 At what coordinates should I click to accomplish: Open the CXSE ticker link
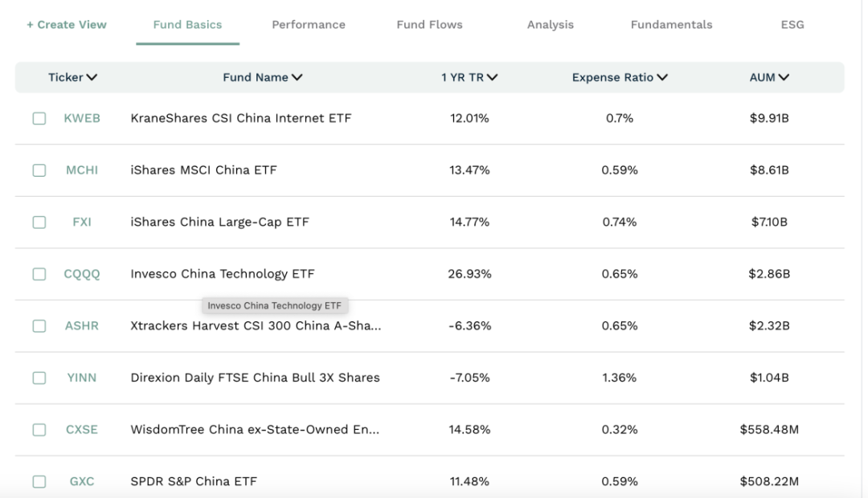(82, 430)
